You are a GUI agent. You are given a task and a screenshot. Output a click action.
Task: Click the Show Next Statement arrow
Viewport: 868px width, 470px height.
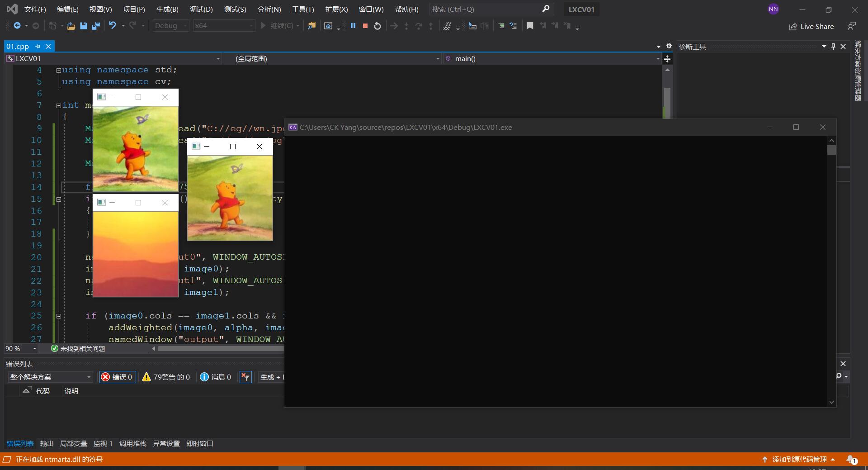point(394,26)
